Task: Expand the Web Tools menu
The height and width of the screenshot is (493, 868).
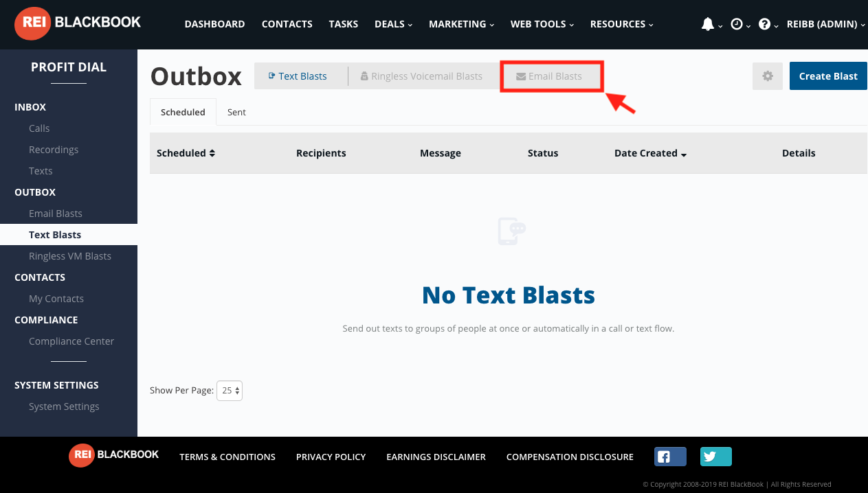Action: 542,24
